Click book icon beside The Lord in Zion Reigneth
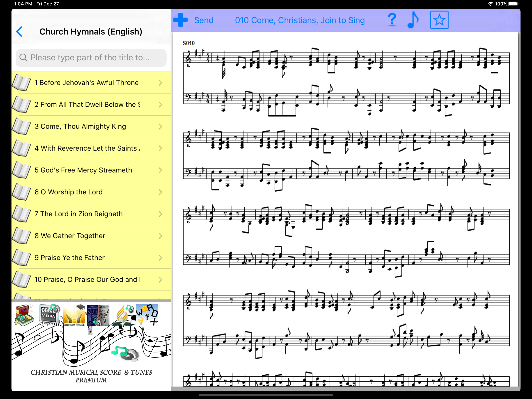Viewport: 532px width, 399px height. pos(21,214)
